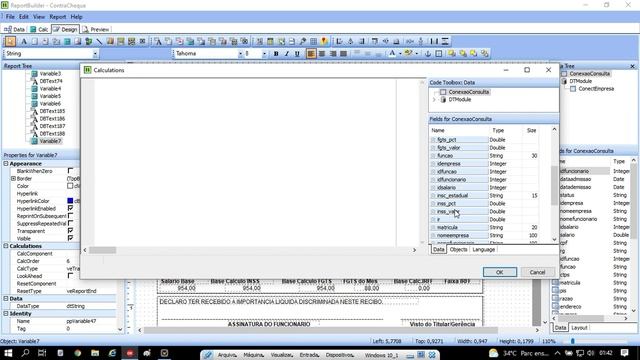Justify text alignment

(344, 53)
